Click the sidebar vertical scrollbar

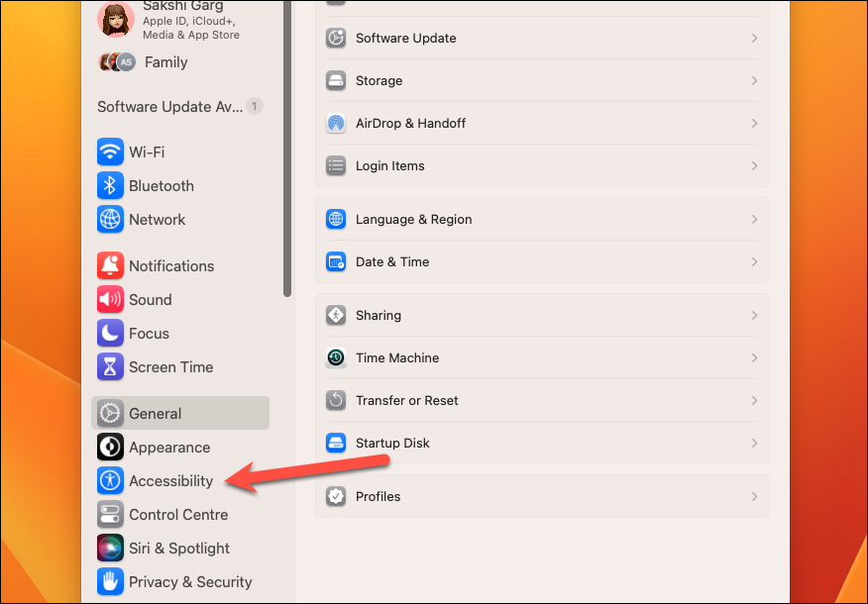287,149
